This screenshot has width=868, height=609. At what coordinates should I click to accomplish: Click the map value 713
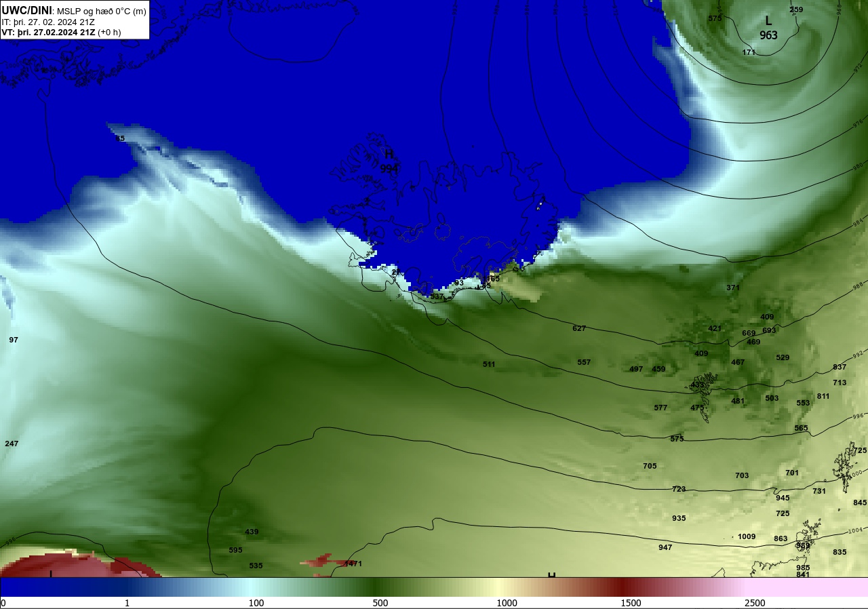click(840, 382)
